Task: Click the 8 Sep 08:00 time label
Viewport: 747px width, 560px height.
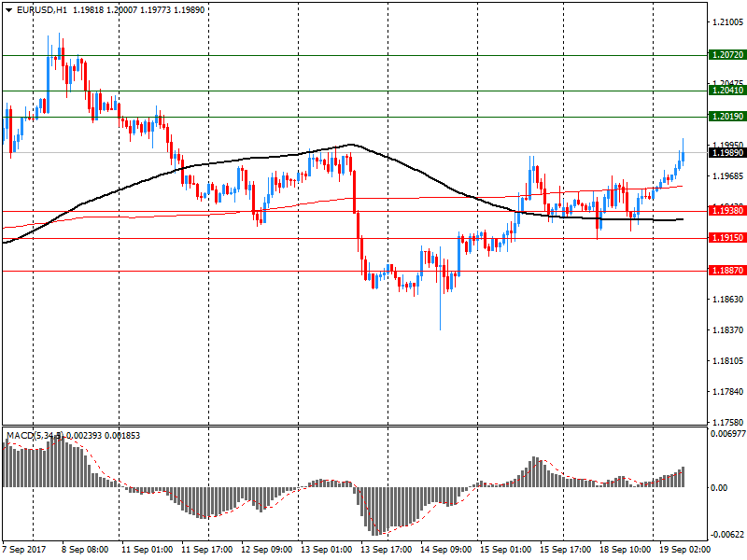Action: [85, 550]
